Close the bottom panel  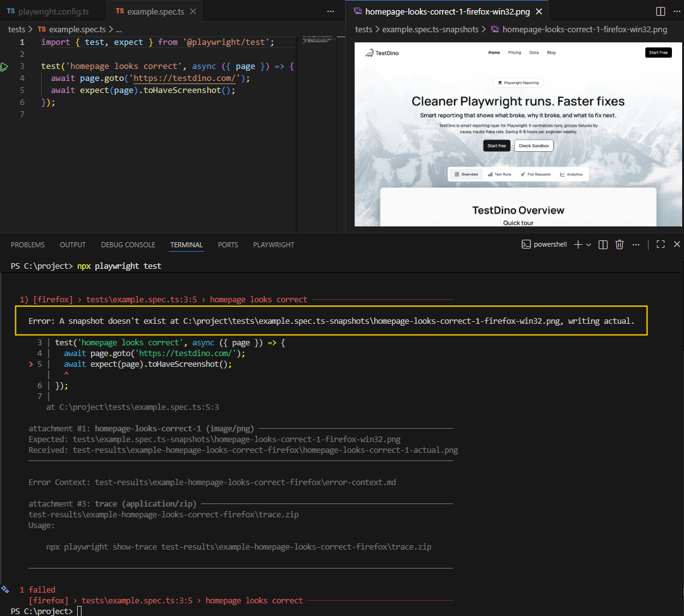coord(676,245)
